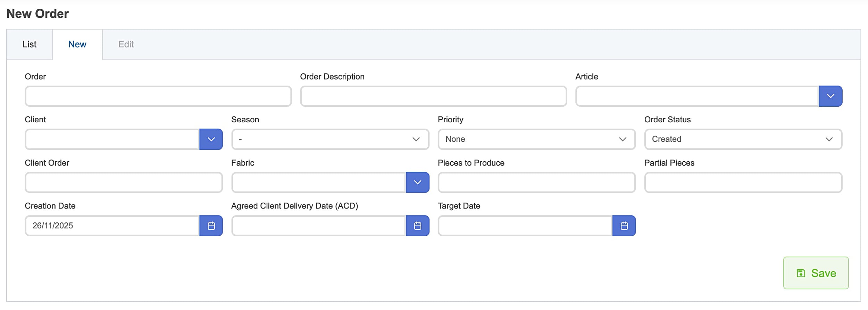Click the Article text input
Image resolution: width=868 pixels, height=310 pixels.
pyautogui.click(x=697, y=96)
